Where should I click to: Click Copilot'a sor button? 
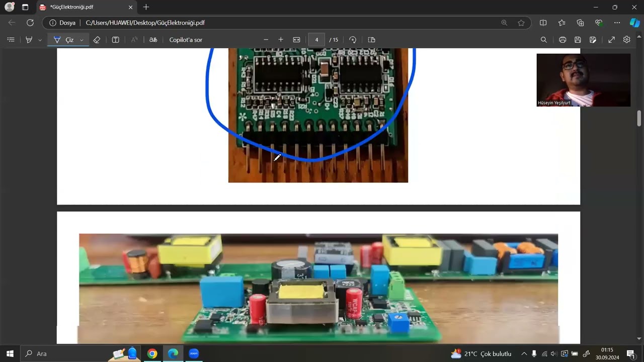point(186,40)
